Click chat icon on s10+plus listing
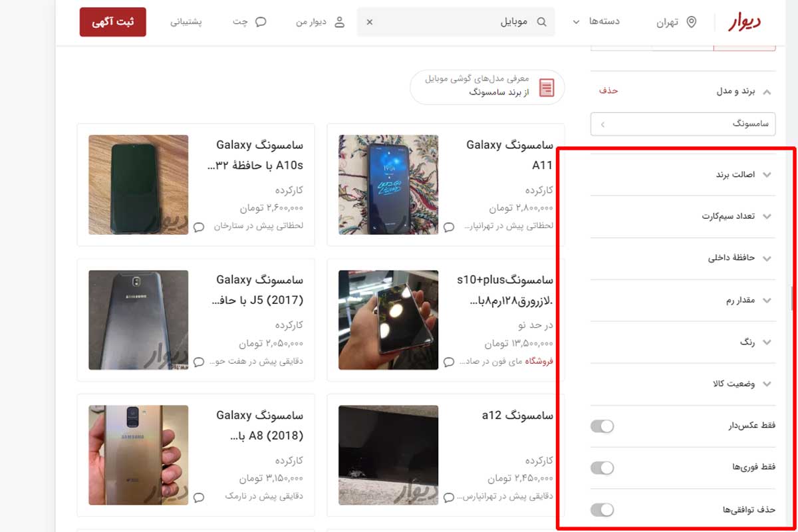 point(449,362)
